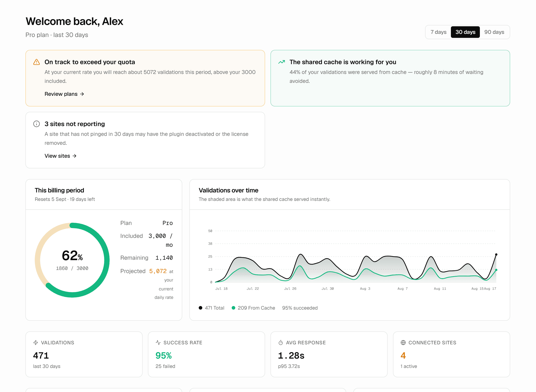Click the '1860 / 3000' usage text
The image size is (536, 392).
coord(72,268)
